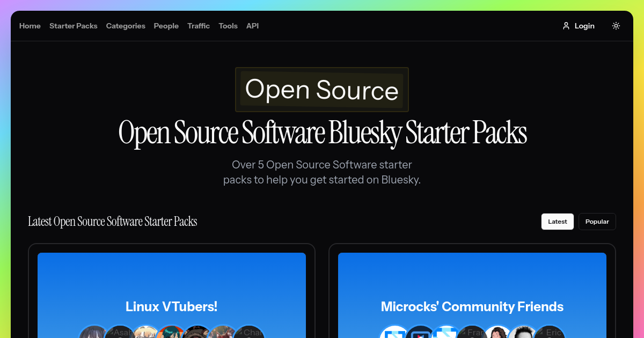Go to the API page
This screenshot has height=338, width=644.
[x=252, y=25]
